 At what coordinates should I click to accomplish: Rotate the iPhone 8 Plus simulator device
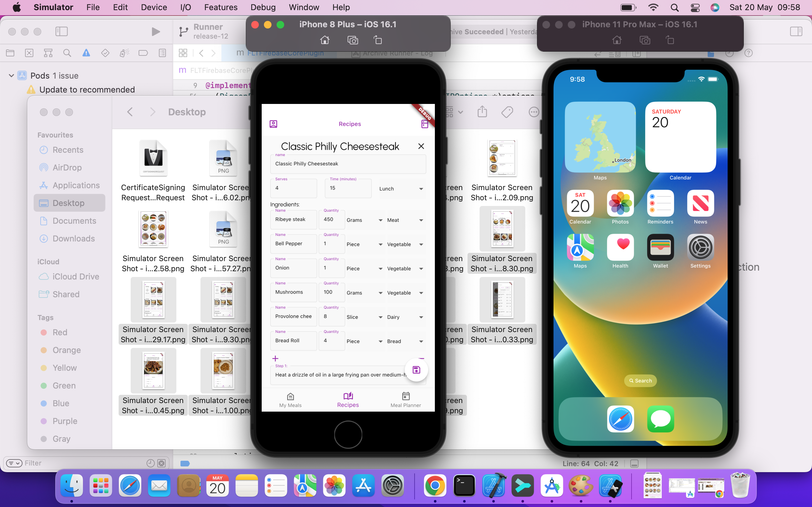click(378, 40)
